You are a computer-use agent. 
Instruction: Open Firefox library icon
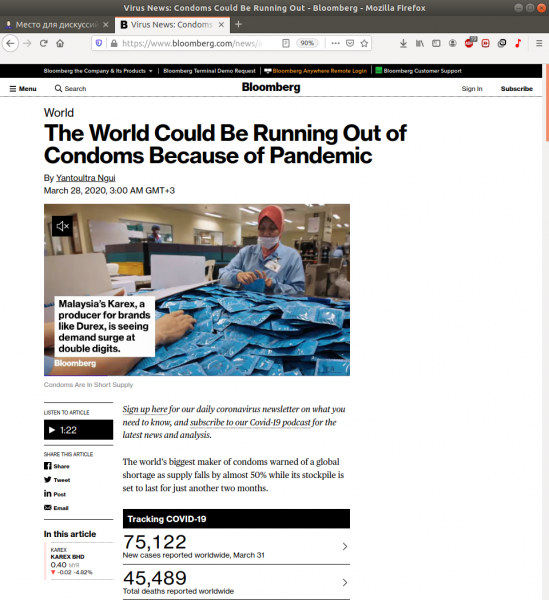point(420,43)
